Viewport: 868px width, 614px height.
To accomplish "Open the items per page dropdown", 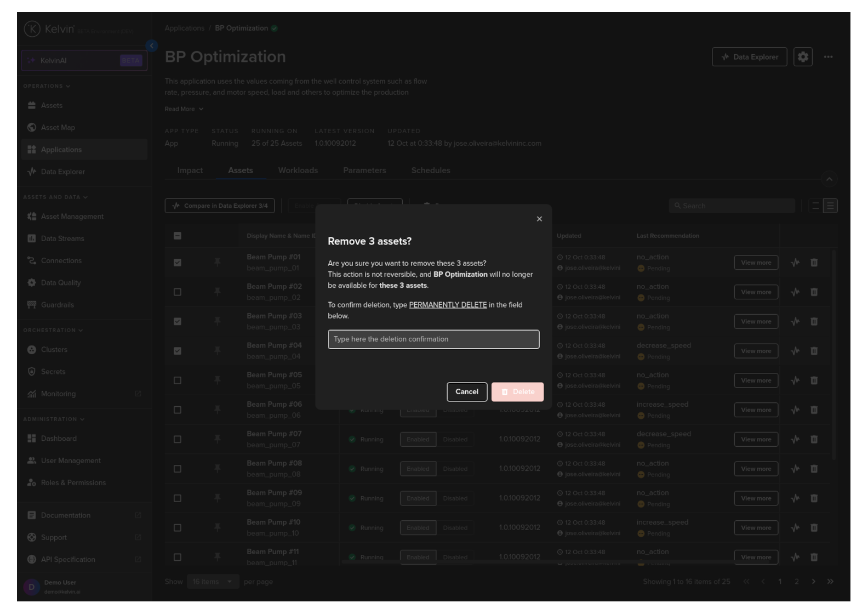I will point(212,582).
